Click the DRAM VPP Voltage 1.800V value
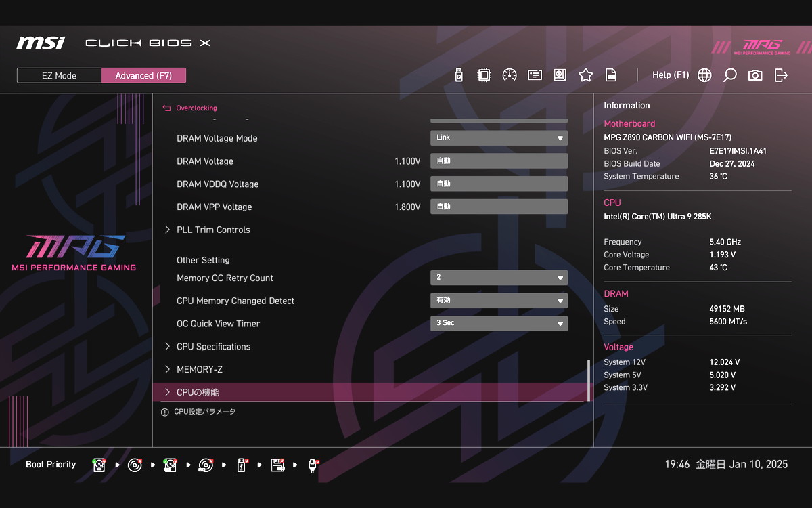Screen dimensions: 812x508 (x=407, y=207)
